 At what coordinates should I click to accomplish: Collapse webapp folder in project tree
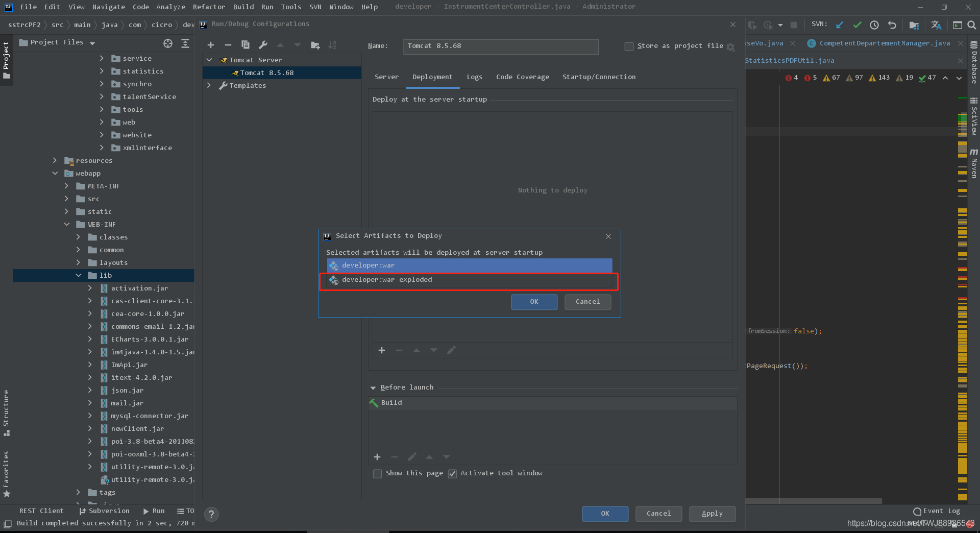coord(55,173)
